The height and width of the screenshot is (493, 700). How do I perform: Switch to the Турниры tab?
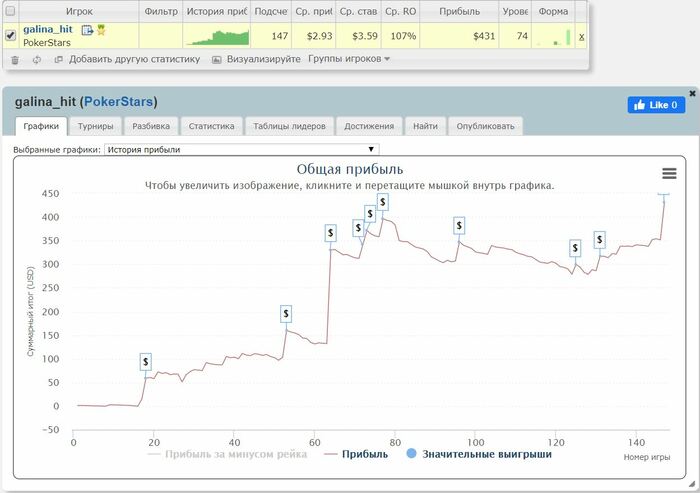[x=96, y=126]
